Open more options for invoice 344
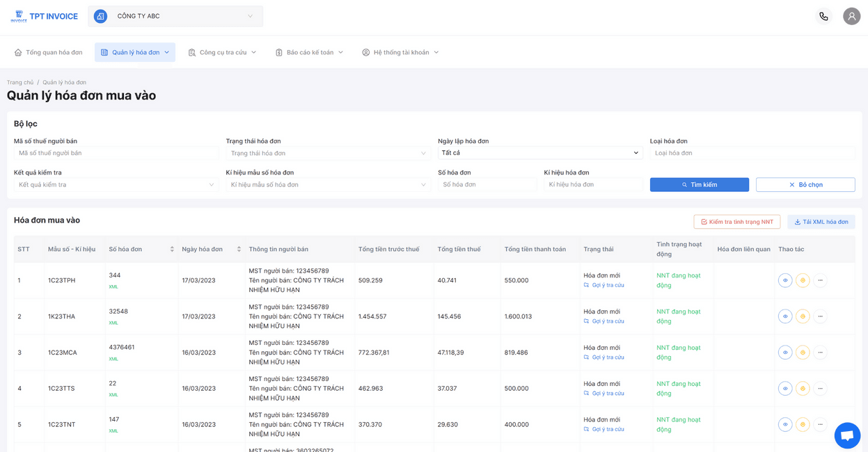 pos(820,280)
